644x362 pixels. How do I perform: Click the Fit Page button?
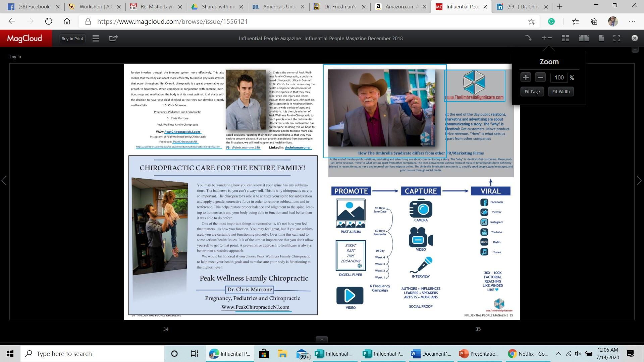[532, 92]
